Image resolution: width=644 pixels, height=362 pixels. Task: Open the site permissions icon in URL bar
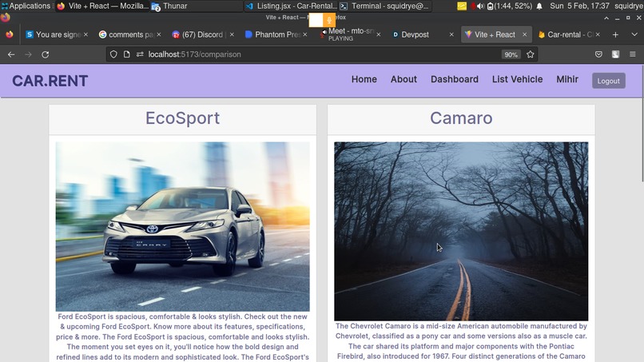pos(140,54)
